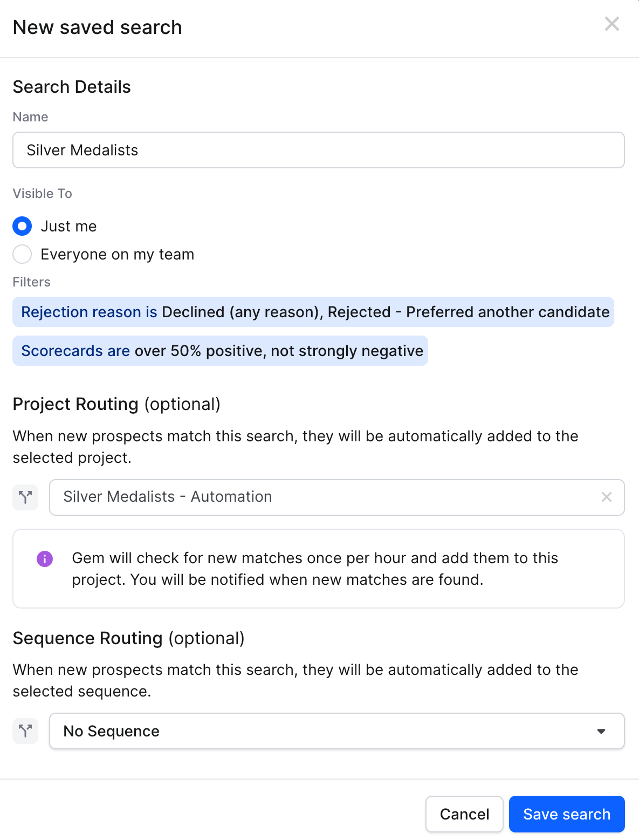639x840 pixels.
Task: Open the No Sequence dropdown
Action: pos(336,731)
